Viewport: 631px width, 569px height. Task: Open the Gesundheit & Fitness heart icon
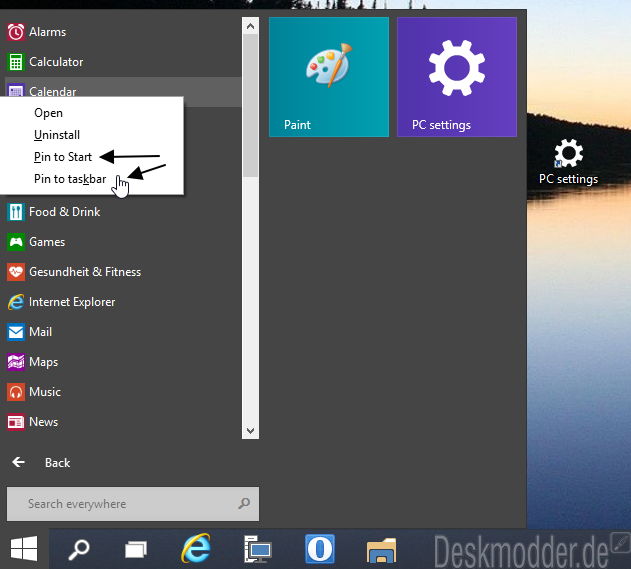(x=16, y=272)
